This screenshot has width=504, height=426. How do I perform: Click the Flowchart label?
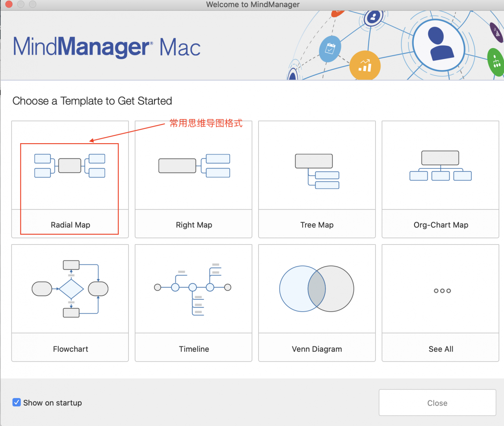pyautogui.click(x=71, y=349)
